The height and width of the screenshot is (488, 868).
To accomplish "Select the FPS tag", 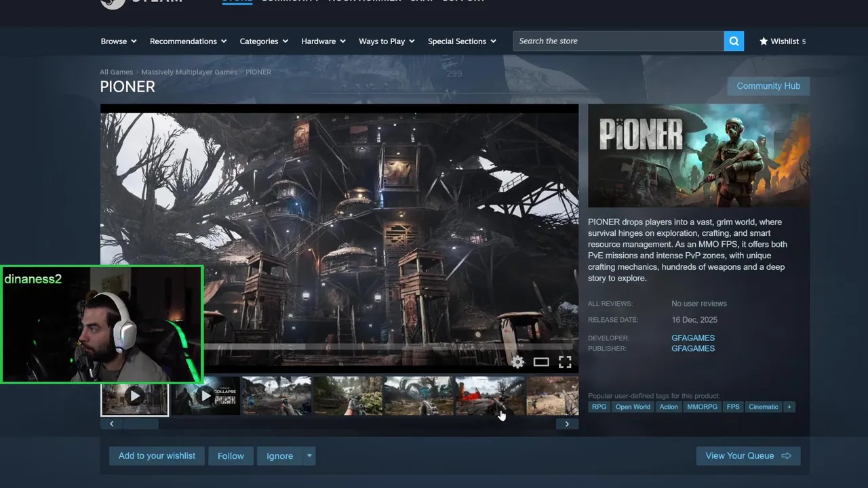I will 733,407.
